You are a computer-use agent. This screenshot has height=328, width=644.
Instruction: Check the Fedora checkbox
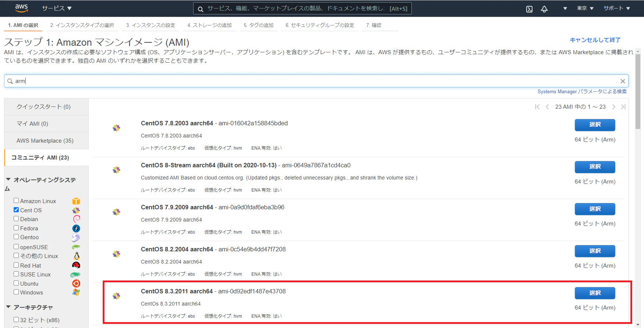pos(16,228)
